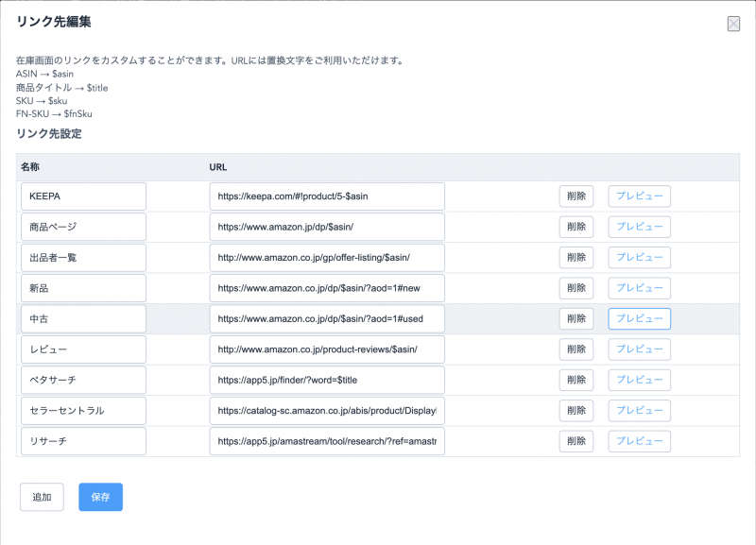Screen dimensions: 756x545
Task: Delete the レビュー link row
Action: click(x=576, y=349)
